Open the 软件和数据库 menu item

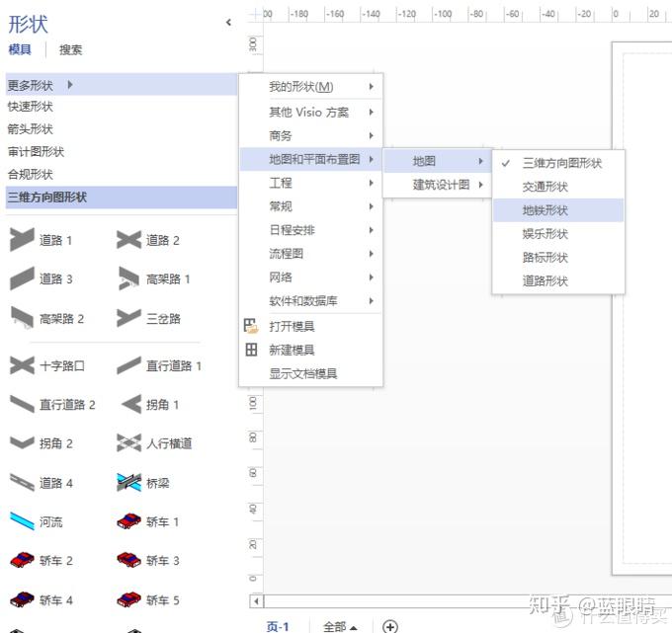point(310,300)
